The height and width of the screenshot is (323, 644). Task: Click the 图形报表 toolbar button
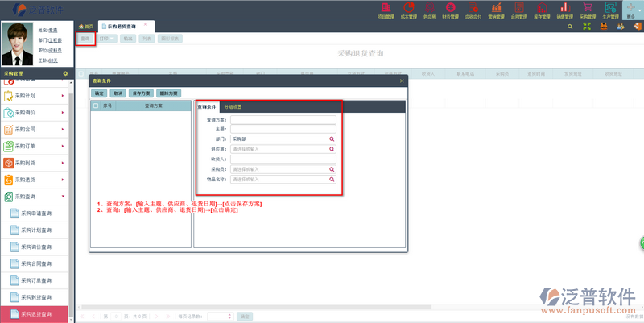click(170, 39)
